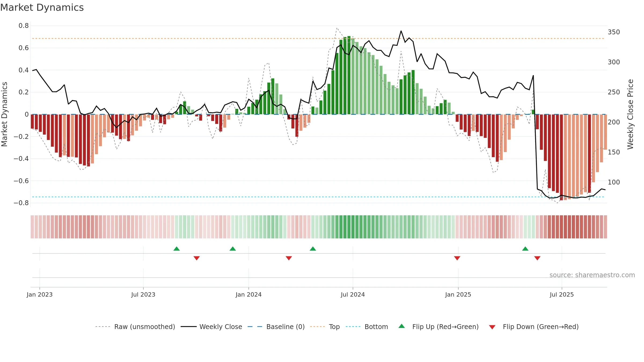Select the green flip-up marker just before Jan 2024
Image resolution: width=644 pixels, height=362 pixels.
click(233, 249)
